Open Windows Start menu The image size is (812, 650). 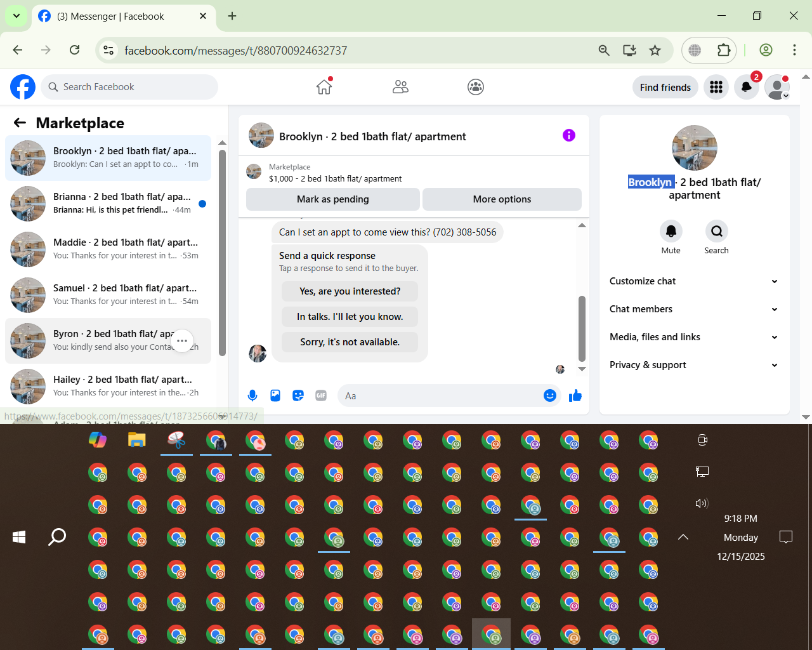point(19,537)
